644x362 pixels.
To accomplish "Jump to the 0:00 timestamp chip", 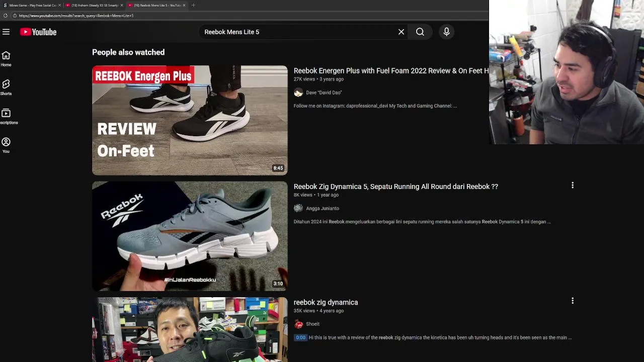I will tap(300, 337).
